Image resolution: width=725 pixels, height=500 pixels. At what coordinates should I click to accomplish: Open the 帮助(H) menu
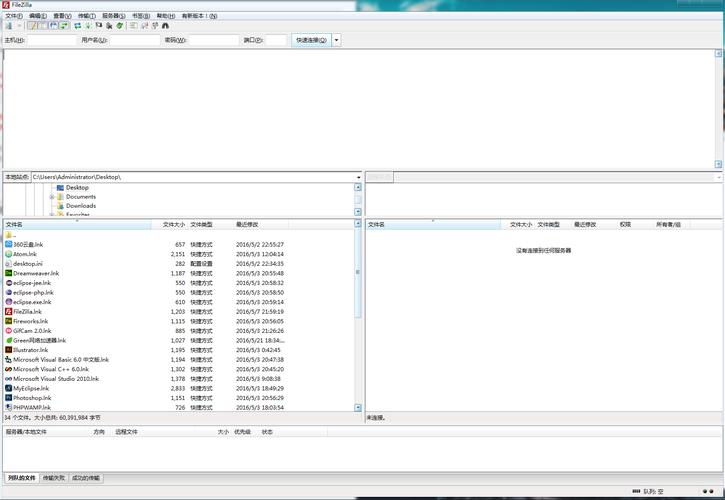[166, 16]
